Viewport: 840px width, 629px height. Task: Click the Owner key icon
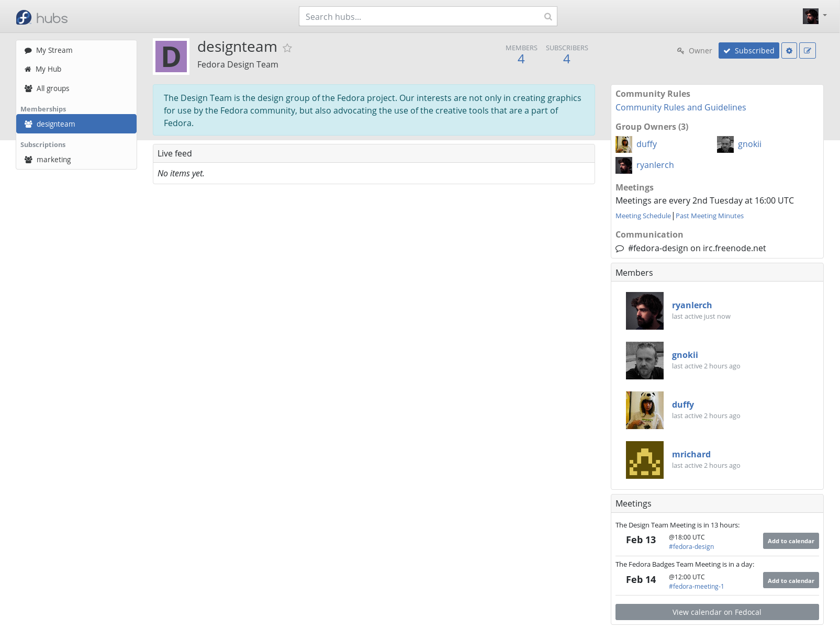(x=681, y=51)
